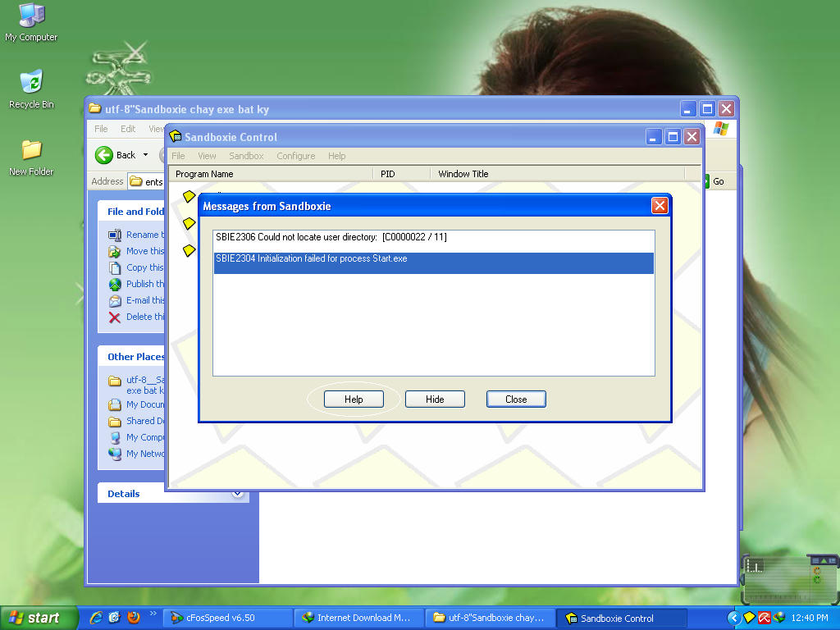The height and width of the screenshot is (630, 840).
Task: Open Sandbox menu in Sandboxie Control
Action: pos(246,156)
